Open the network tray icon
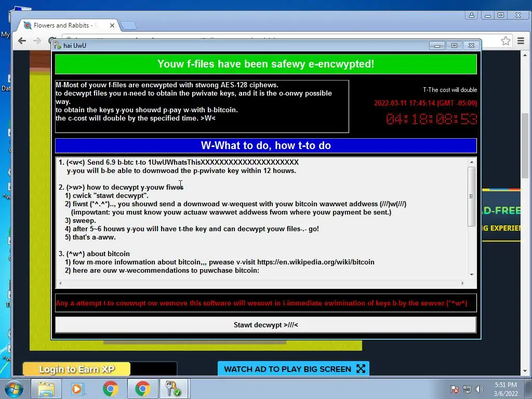Image resolution: width=532 pixels, height=399 pixels. click(x=467, y=389)
